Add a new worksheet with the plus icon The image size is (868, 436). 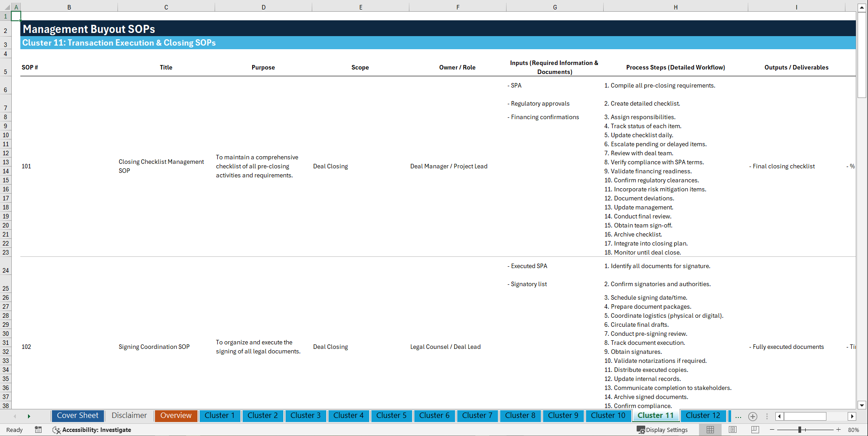click(753, 416)
